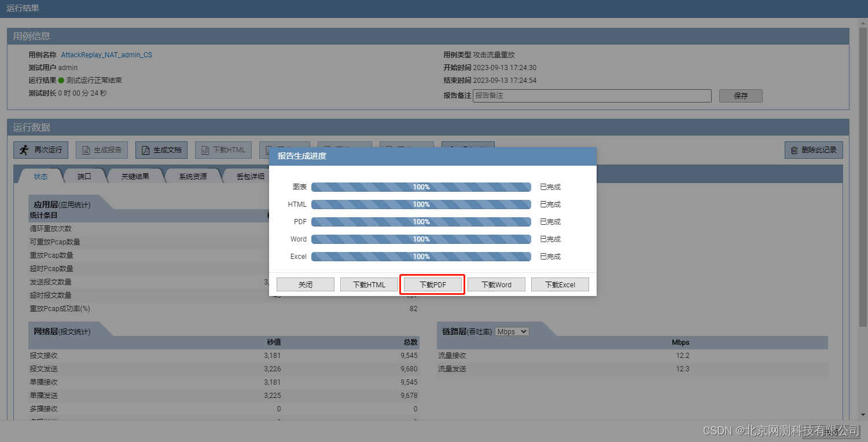Switch to the 状态 tab

click(41, 176)
